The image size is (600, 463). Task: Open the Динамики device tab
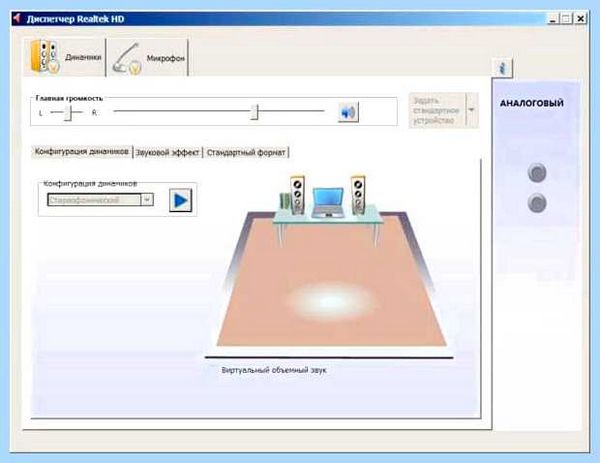(x=65, y=57)
